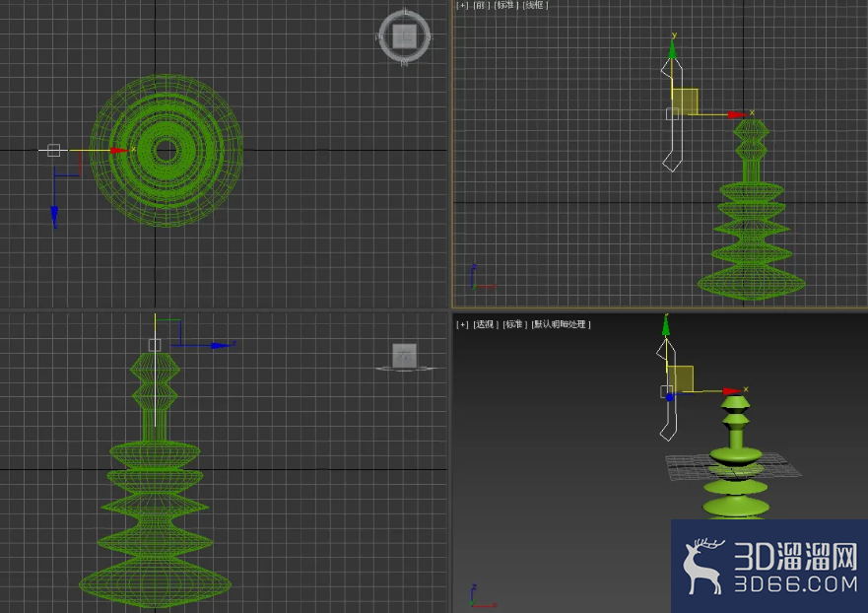
Task: Open the [+] menu in the front viewport
Action: coord(462,5)
